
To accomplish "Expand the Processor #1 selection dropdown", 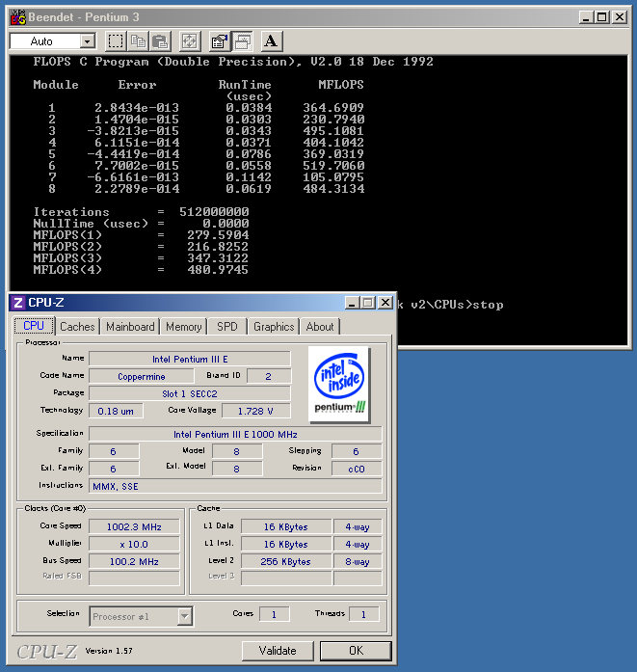I will tap(185, 616).
